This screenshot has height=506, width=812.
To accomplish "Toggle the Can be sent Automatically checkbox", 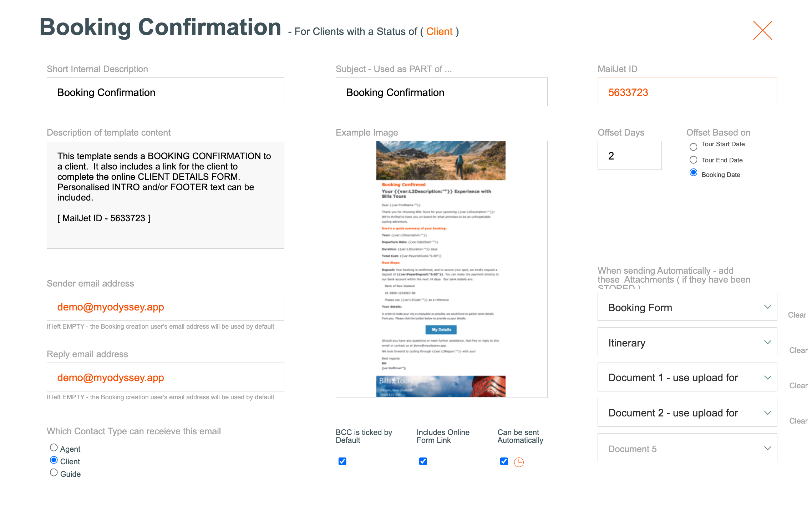I will coord(504,461).
